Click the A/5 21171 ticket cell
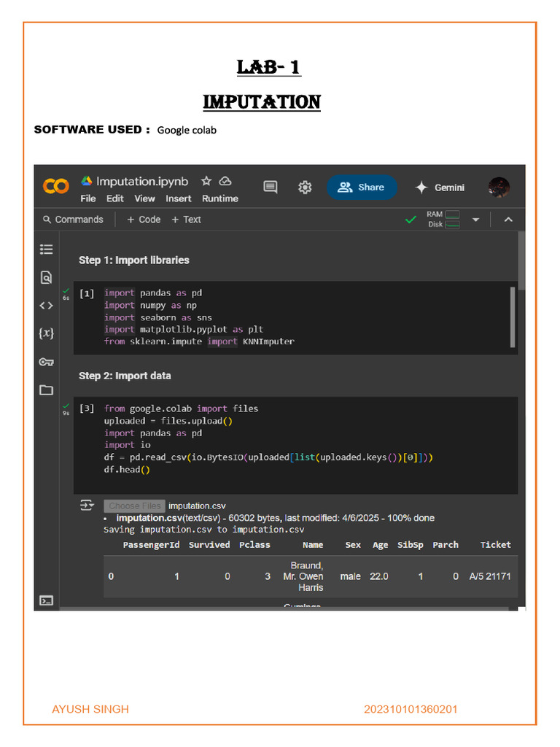 [x=490, y=576]
